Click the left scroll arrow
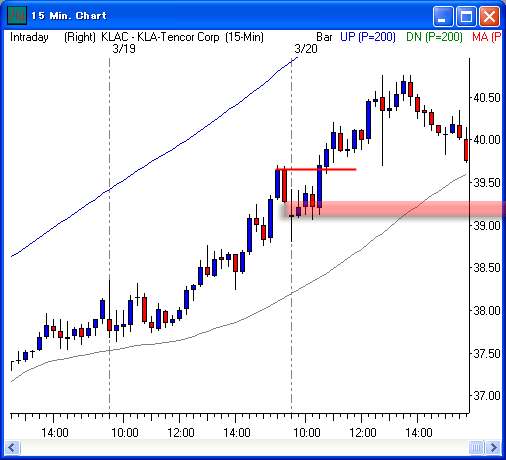Image resolution: width=506 pixels, height=460 pixels. 12,447
